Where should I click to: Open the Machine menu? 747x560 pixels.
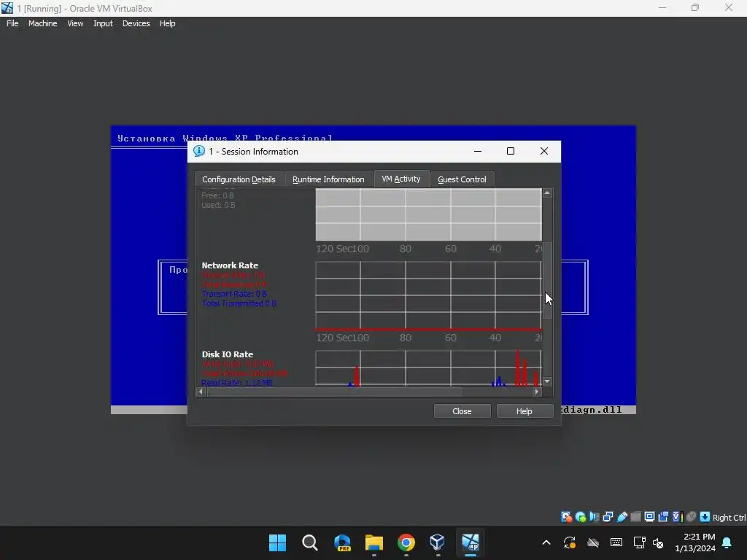point(43,23)
